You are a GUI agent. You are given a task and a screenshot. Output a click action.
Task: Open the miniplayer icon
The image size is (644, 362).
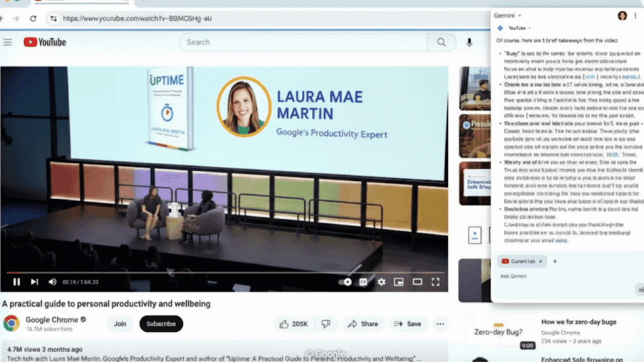399,282
